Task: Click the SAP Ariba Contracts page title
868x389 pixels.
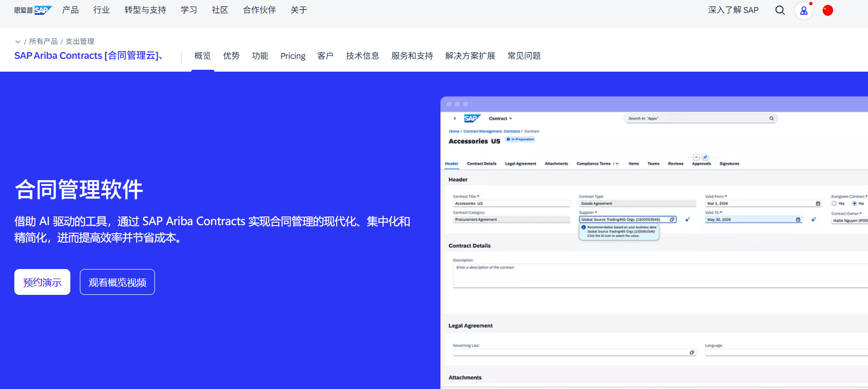Action: [x=88, y=55]
